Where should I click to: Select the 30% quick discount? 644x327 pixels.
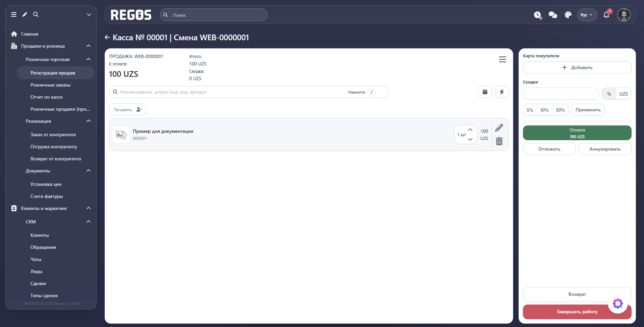[560, 110]
